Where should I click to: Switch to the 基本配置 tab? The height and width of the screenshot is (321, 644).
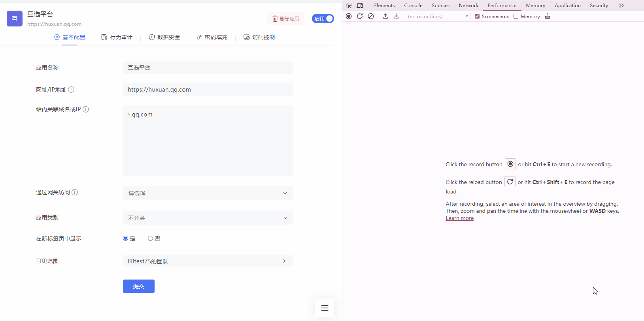[70, 37]
